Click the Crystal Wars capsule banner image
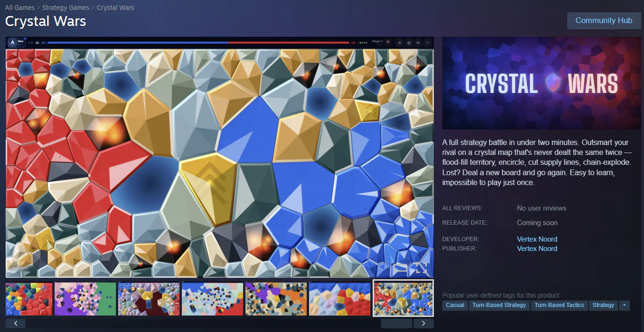Viewport: 644px width, 332px height. point(541,83)
